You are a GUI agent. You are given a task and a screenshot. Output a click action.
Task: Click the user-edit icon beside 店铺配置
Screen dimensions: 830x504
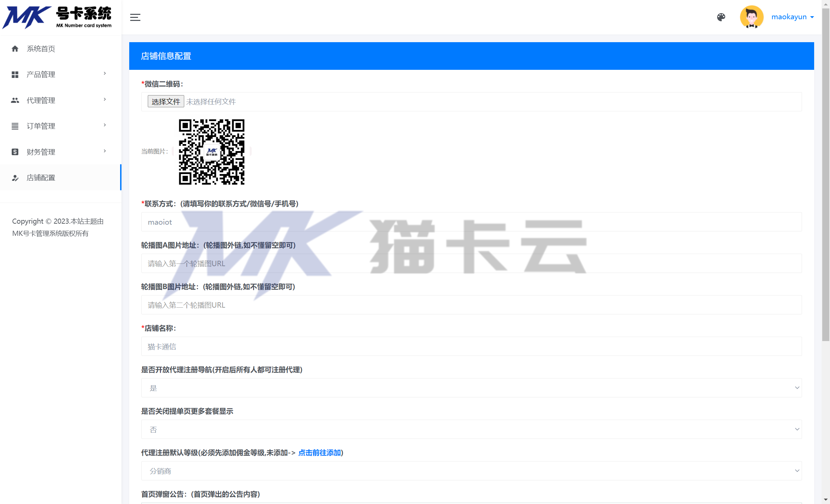[15, 178]
